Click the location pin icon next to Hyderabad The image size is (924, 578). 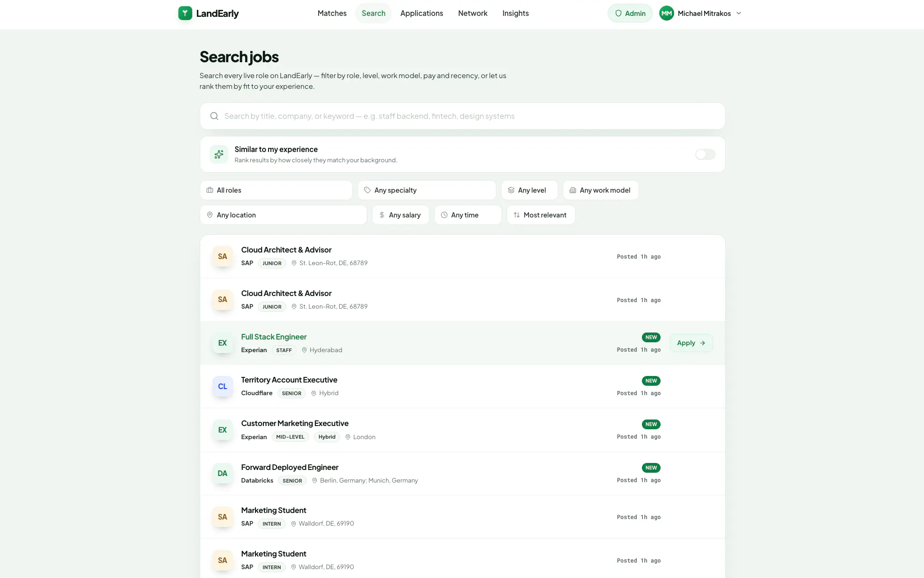[304, 350]
